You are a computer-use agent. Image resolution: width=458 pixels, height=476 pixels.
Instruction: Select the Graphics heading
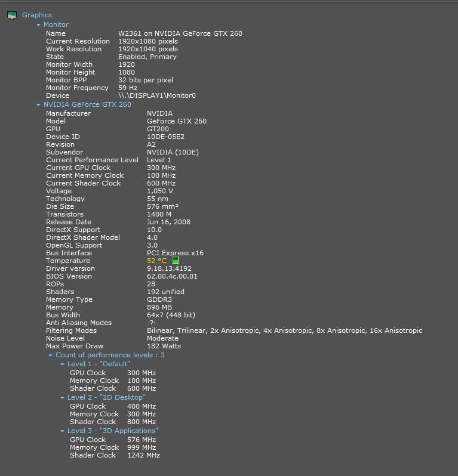coord(37,15)
